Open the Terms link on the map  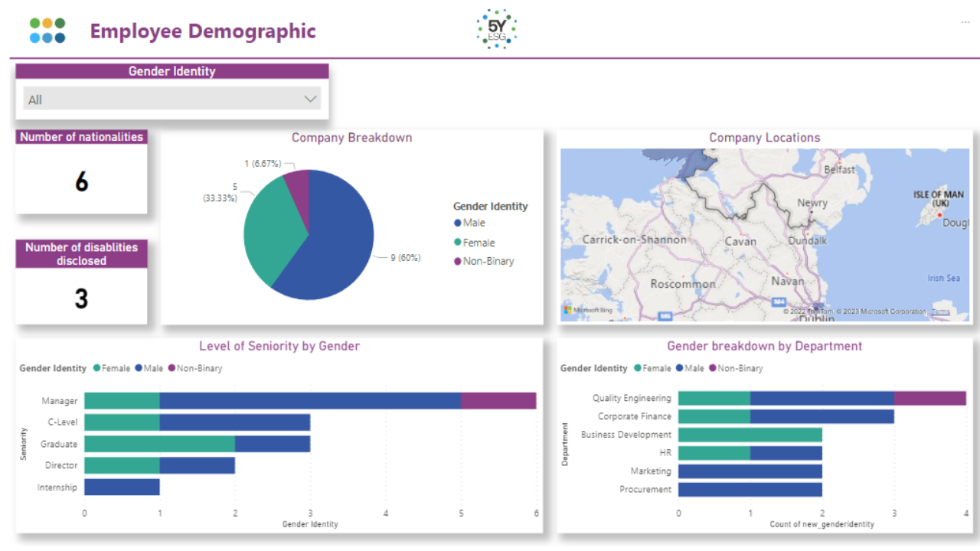[x=941, y=311]
